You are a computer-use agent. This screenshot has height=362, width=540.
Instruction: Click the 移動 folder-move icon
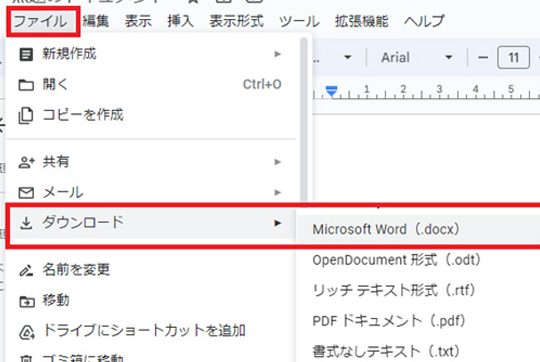click(27, 302)
